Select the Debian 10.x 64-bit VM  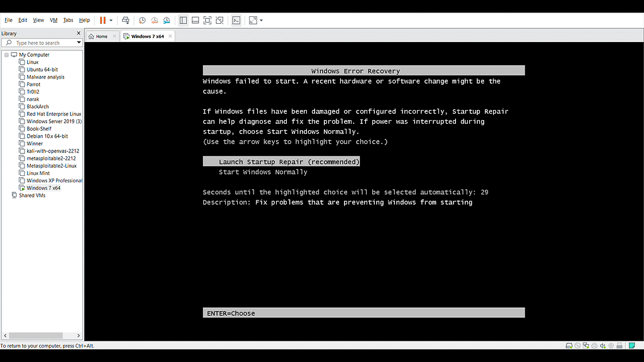(47, 136)
